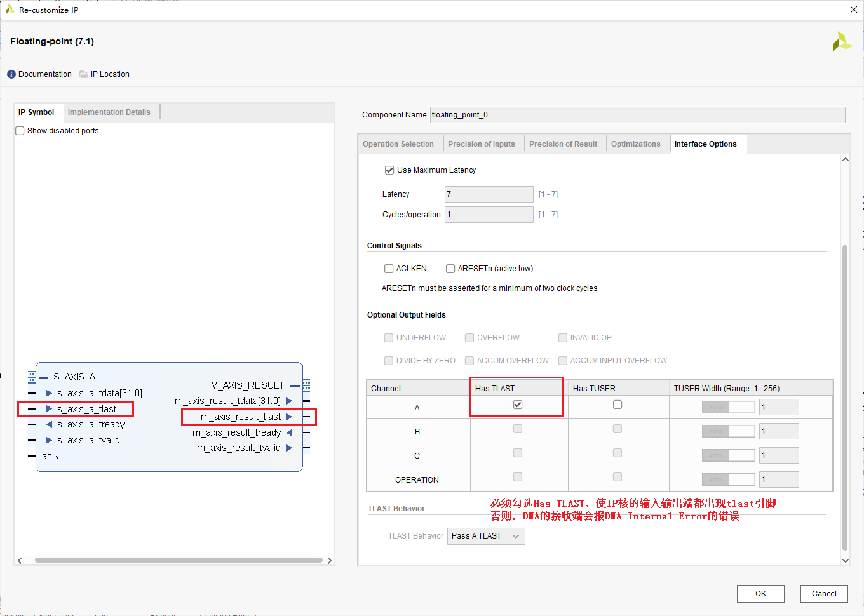Enable Show disabled ports
Viewport: 864px width, 616px height.
click(x=19, y=130)
